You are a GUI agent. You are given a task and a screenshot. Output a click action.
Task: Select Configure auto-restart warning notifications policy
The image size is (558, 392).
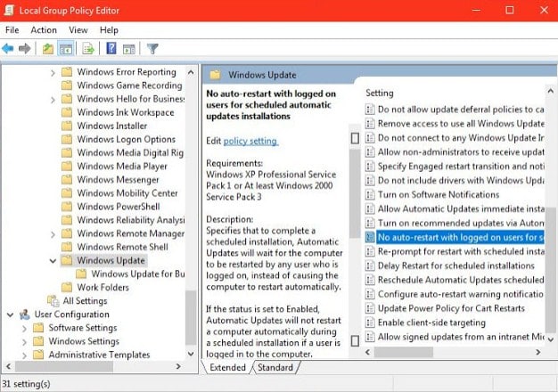click(455, 294)
